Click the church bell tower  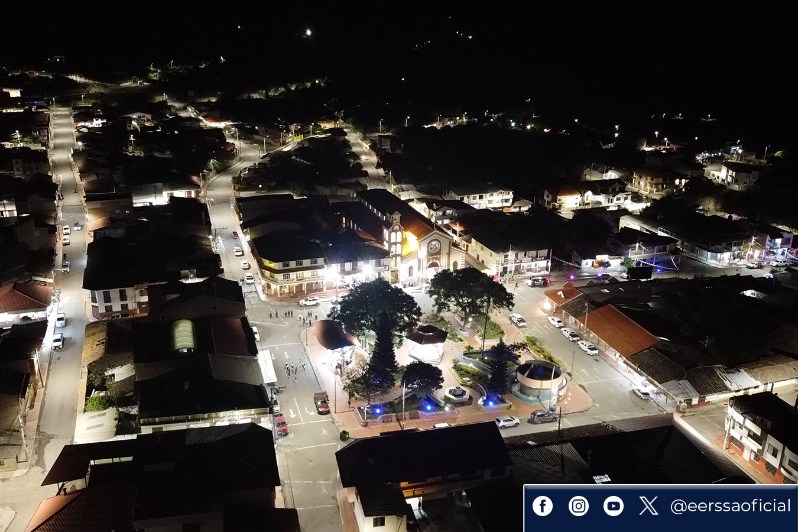(x=396, y=233)
